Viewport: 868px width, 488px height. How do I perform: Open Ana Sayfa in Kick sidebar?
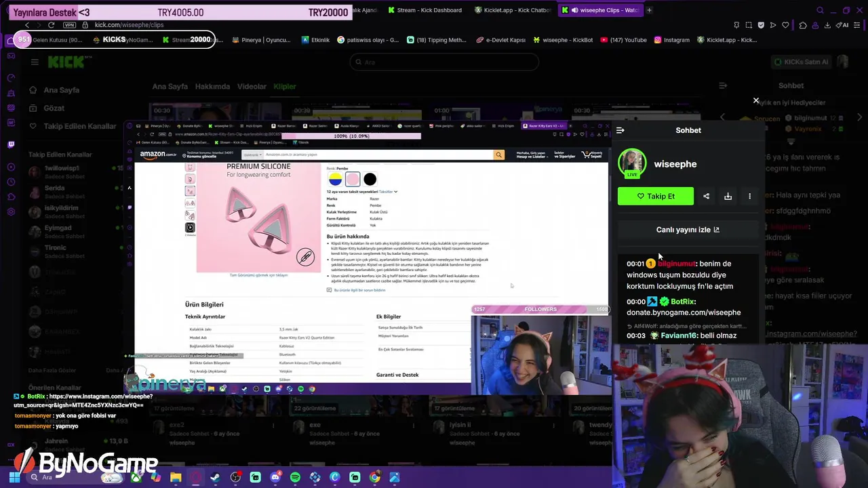coord(62,90)
